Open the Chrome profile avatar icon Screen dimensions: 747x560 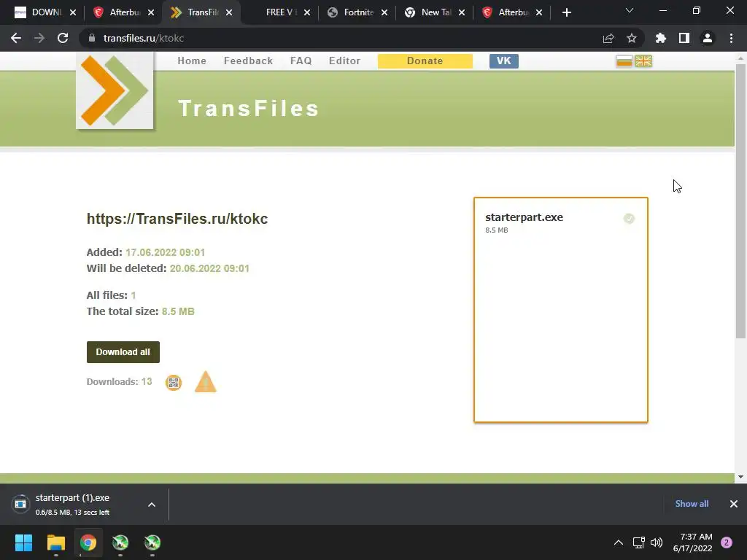pyautogui.click(x=708, y=38)
